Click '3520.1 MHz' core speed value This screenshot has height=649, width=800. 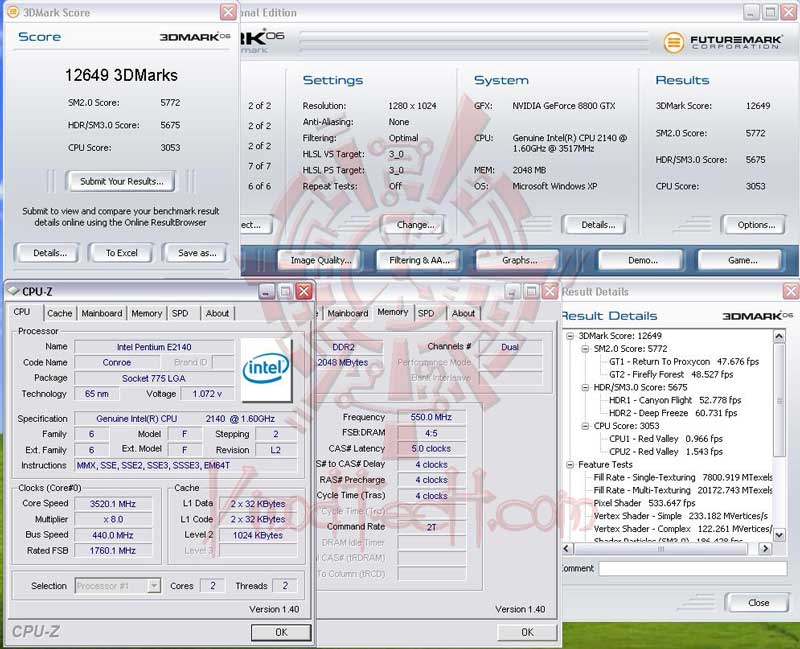coord(113,504)
